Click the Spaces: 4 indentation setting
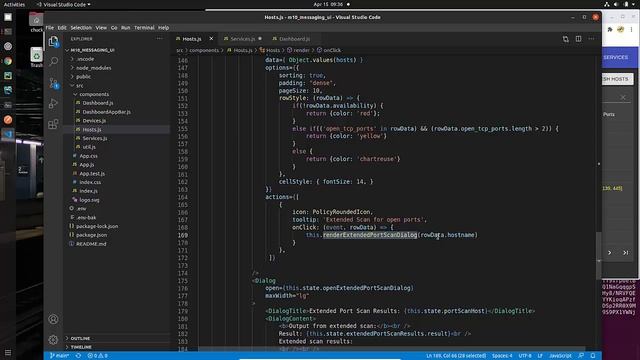This screenshot has height=360, width=640. pyautogui.click(x=502, y=356)
